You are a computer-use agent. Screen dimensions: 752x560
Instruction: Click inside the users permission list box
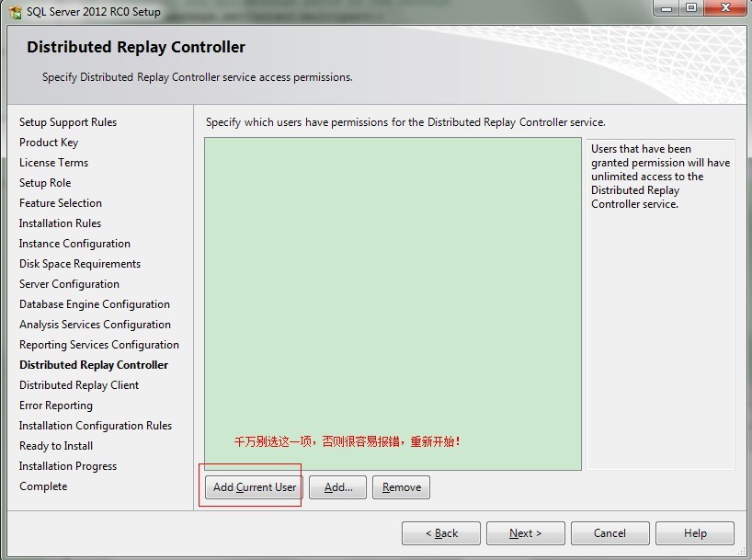(393, 303)
